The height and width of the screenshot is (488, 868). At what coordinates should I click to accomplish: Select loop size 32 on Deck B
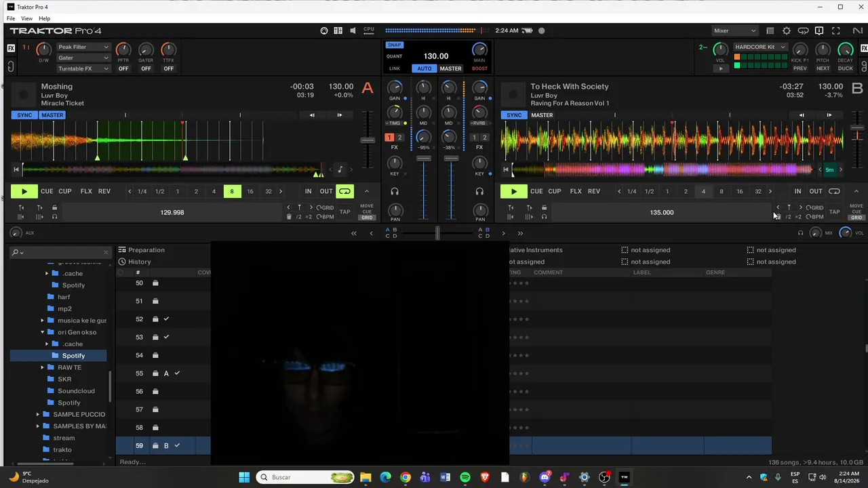point(758,191)
